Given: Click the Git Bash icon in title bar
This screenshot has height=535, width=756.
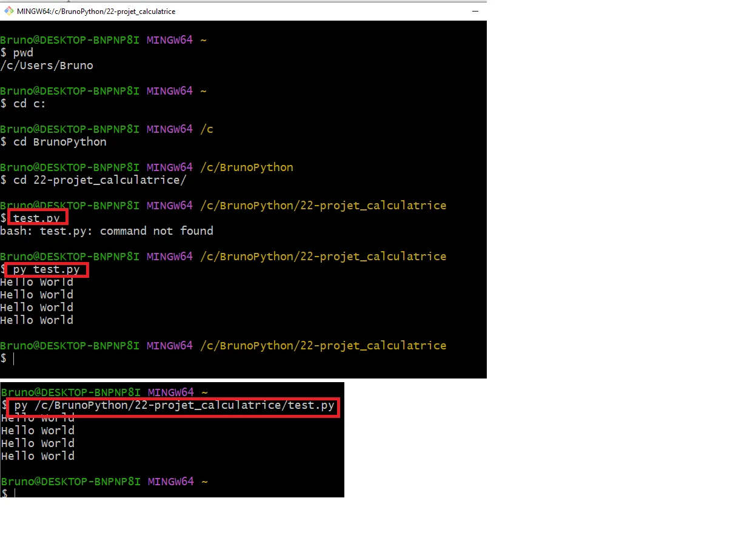Looking at the screenshot, I should 8,10.
